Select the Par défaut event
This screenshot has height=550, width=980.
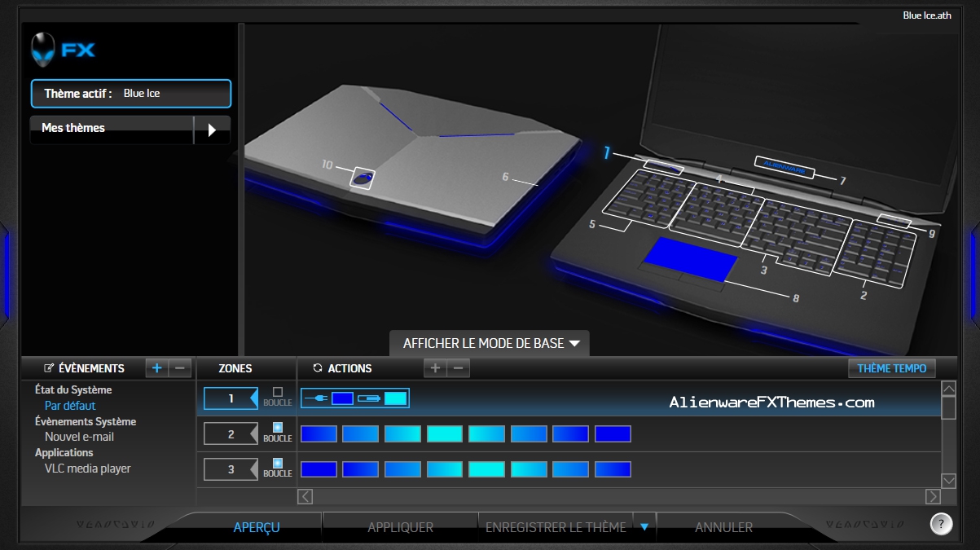(70, 406)
